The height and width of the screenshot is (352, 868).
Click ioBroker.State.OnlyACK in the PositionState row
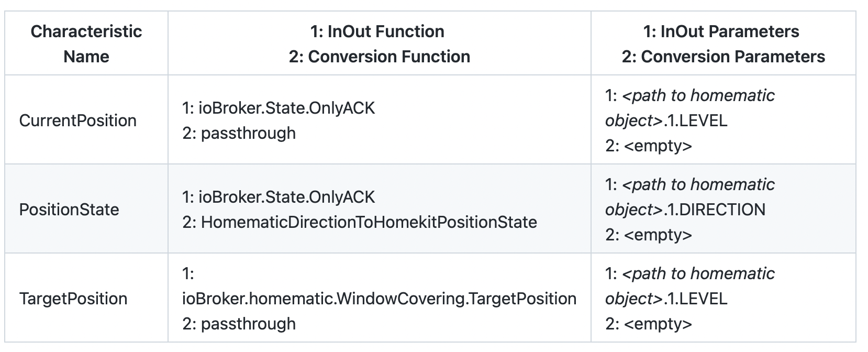point(286,197)
